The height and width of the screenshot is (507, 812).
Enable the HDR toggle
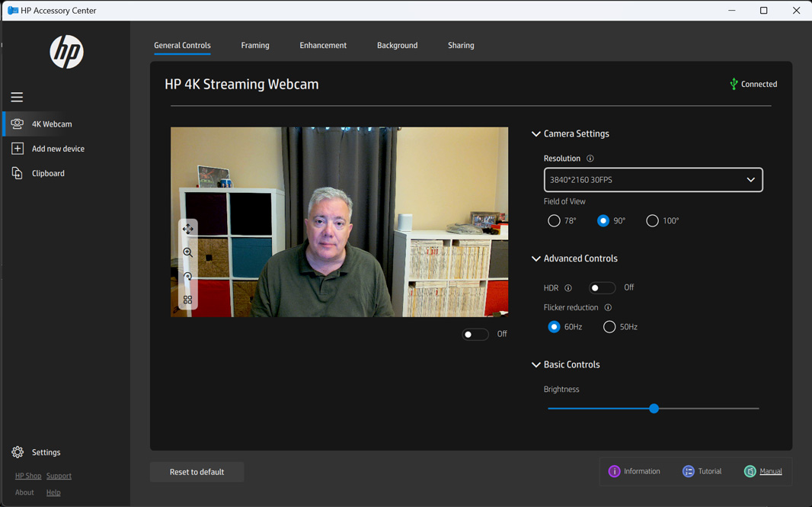(x=602, y=287)
